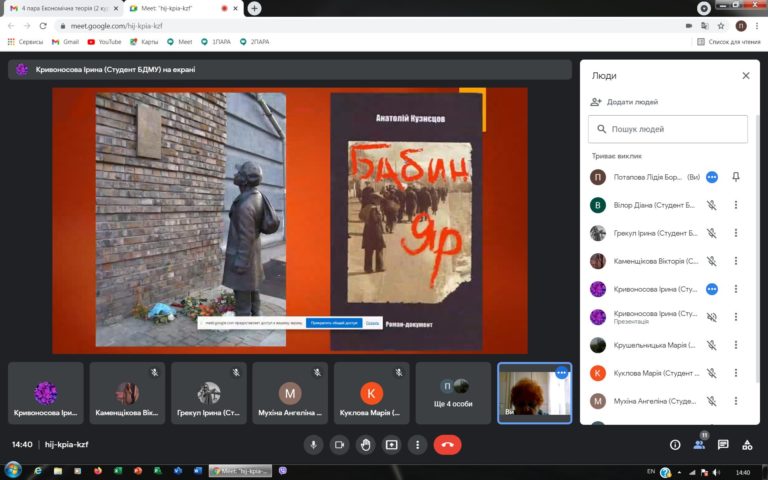Open options for Каменщікова Вікторія

pos(736,261)
